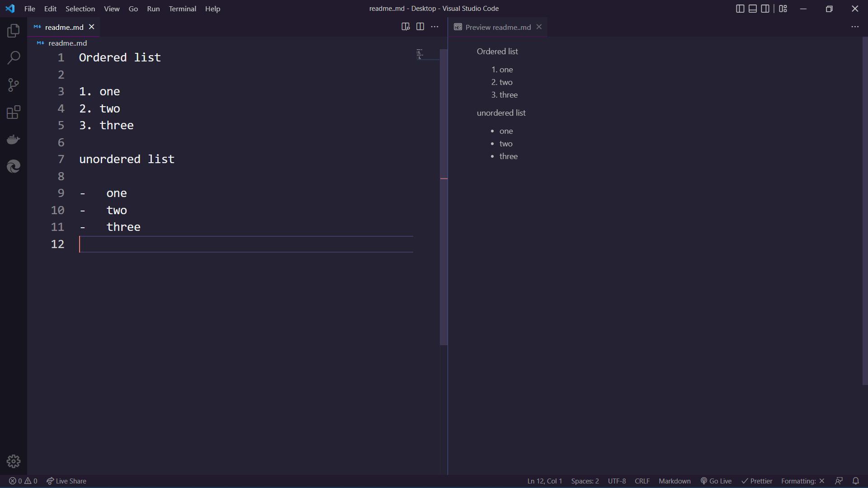Click the 'Ordered list' text in editor
This screenshot has width=868, height=488.
click(120, 58)
